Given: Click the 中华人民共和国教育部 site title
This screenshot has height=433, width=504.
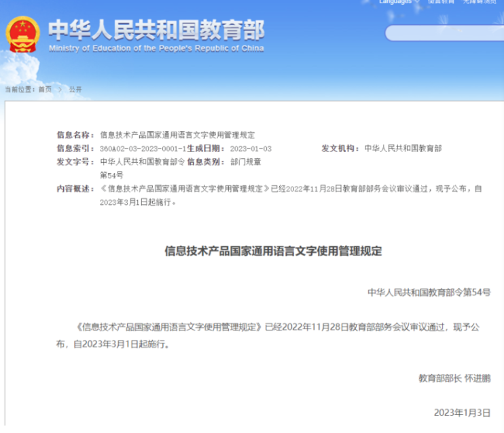Looking at the screenshot, I should 156,30.
